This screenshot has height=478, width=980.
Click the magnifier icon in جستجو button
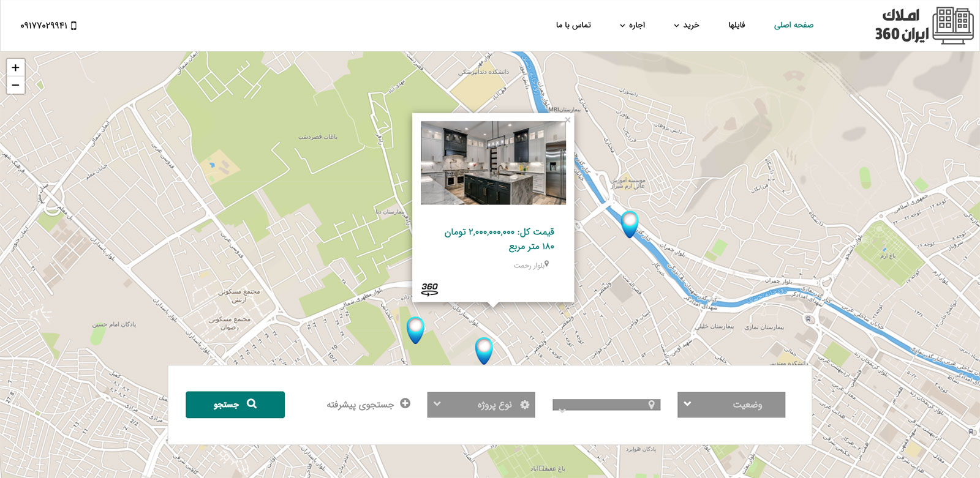(x=252, y=404)
